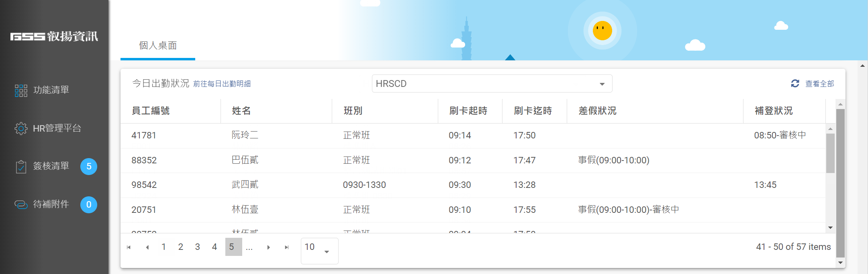
Task: Click the HR管理平台 gear icon
Action: [21, 128]
